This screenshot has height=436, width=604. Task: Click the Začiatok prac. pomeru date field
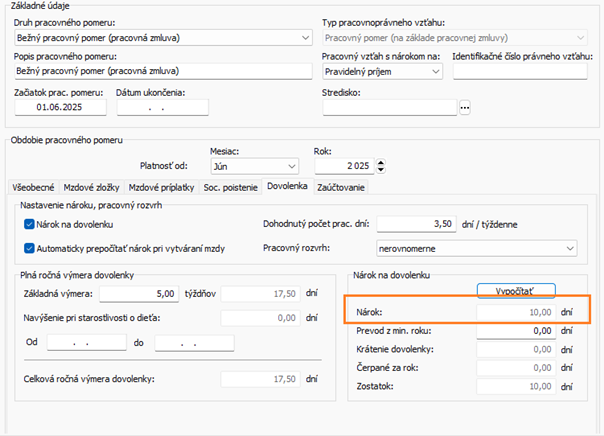pyautogui.click(x=60, y=107)
